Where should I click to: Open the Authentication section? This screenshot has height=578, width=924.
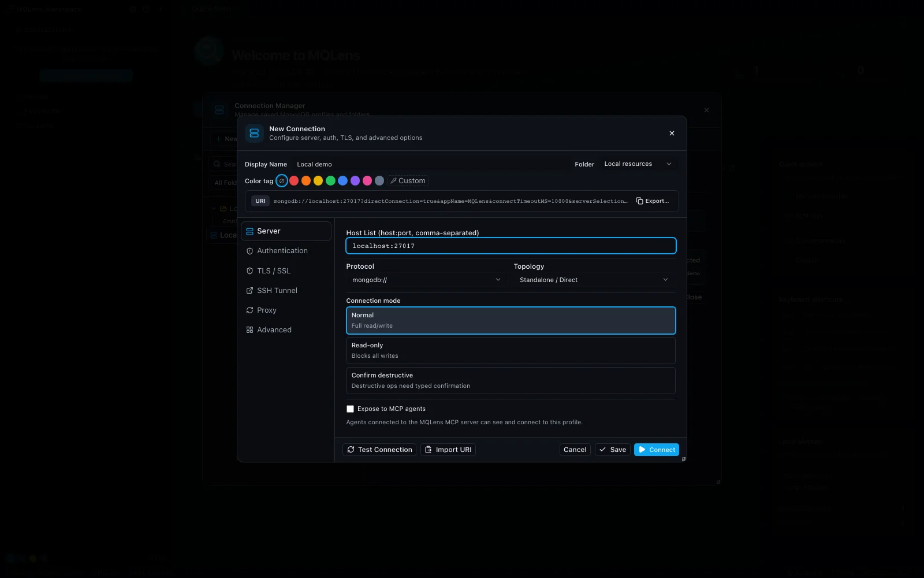[x=286, y=251]
